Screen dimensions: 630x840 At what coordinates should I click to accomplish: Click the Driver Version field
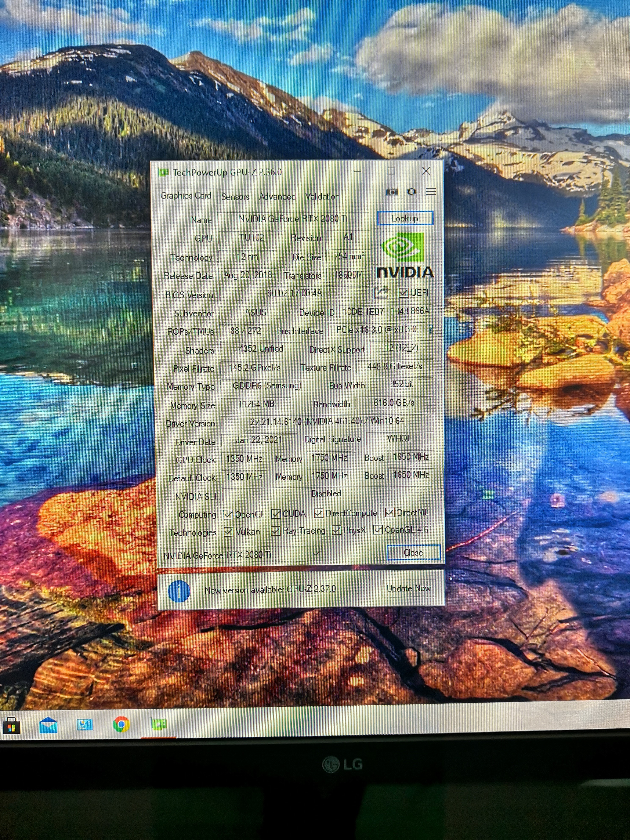coord(327,421)
